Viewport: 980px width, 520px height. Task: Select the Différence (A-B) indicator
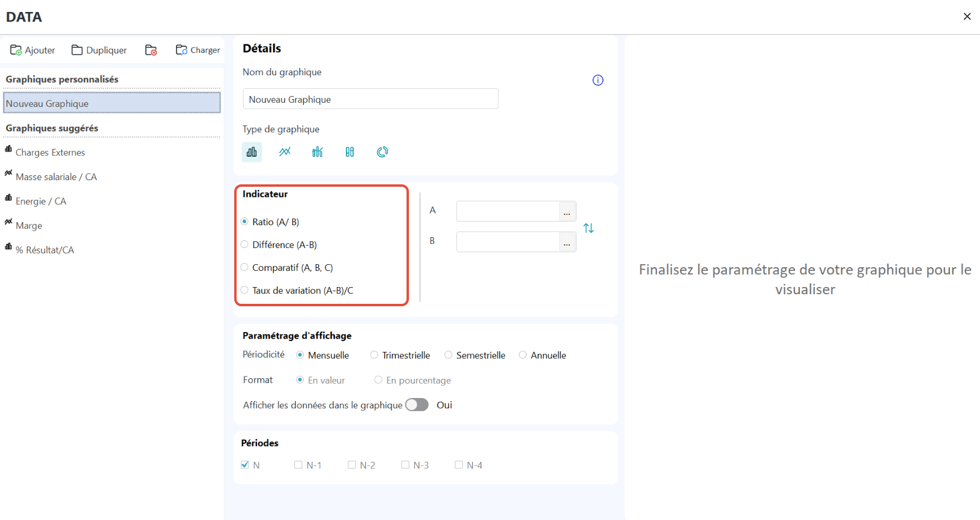point(245,244)
